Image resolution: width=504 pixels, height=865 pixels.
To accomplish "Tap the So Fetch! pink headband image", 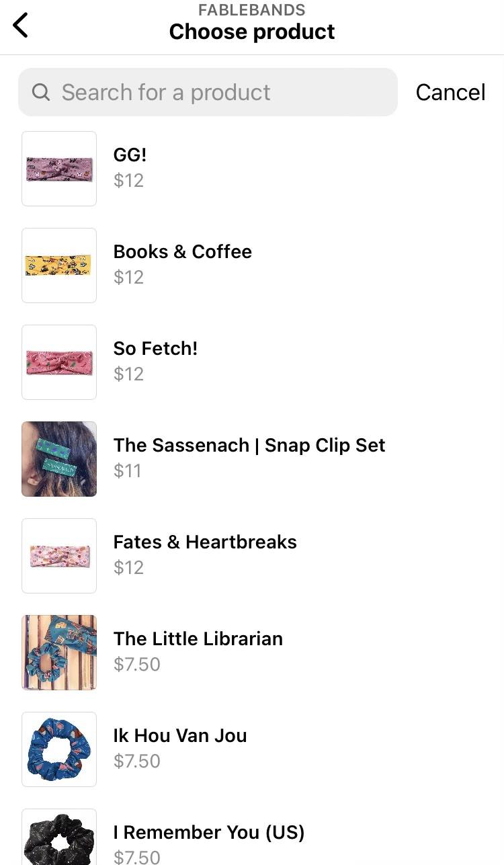I will 59,362.
